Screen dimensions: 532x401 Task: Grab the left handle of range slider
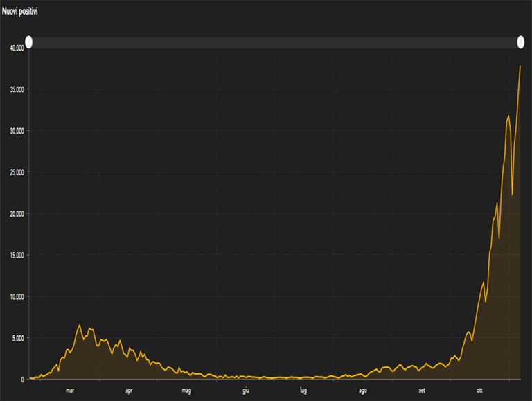click(x=29, y=42)
